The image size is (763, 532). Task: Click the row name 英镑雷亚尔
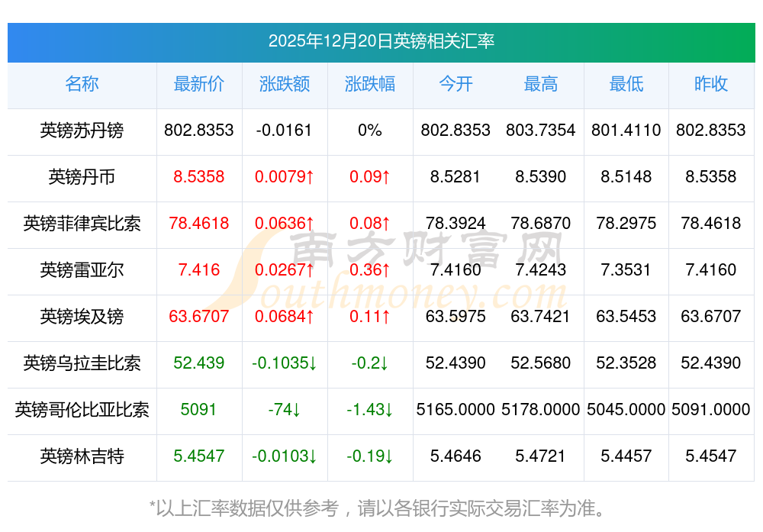(82, 269)
